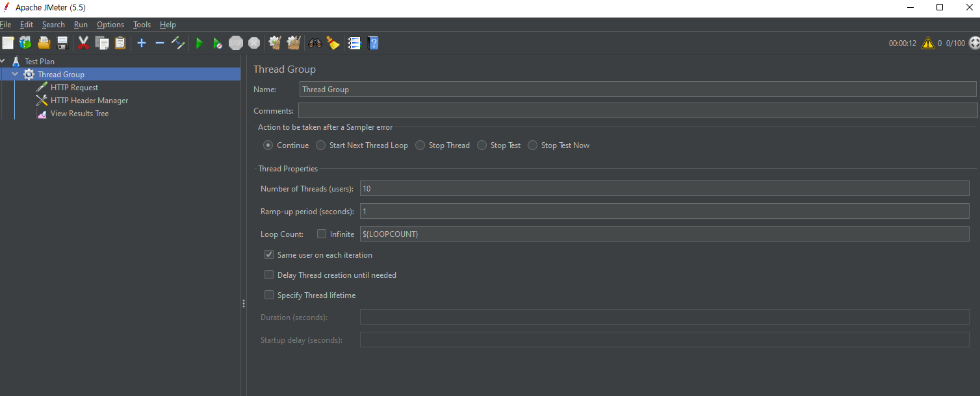This screenshot has width=980, height=396.
Task: Click the Thread Group gear icon in tree
Action: [x=29, y=74]
